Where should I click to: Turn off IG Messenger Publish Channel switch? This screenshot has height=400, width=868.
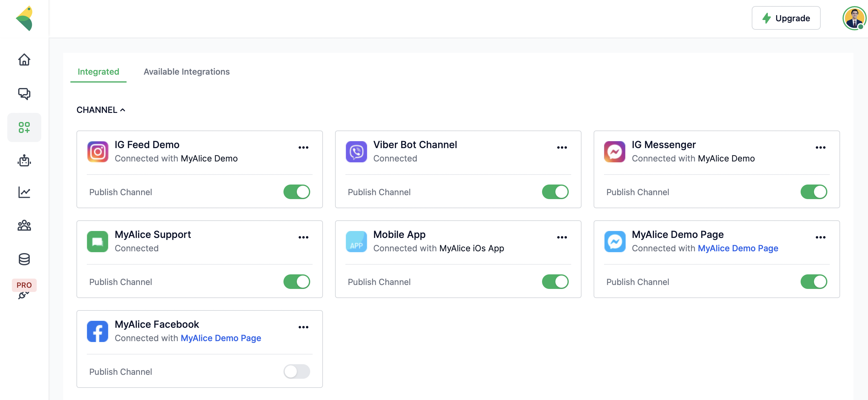(813, 192)
